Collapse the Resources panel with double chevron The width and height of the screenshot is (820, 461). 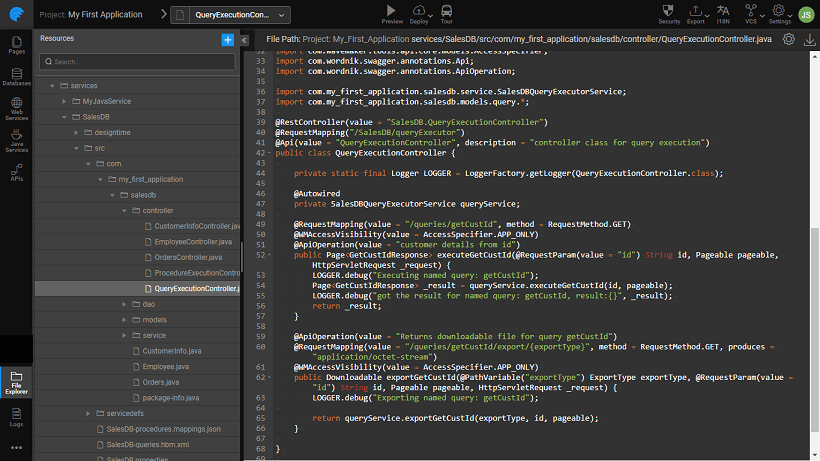(245, 39)
